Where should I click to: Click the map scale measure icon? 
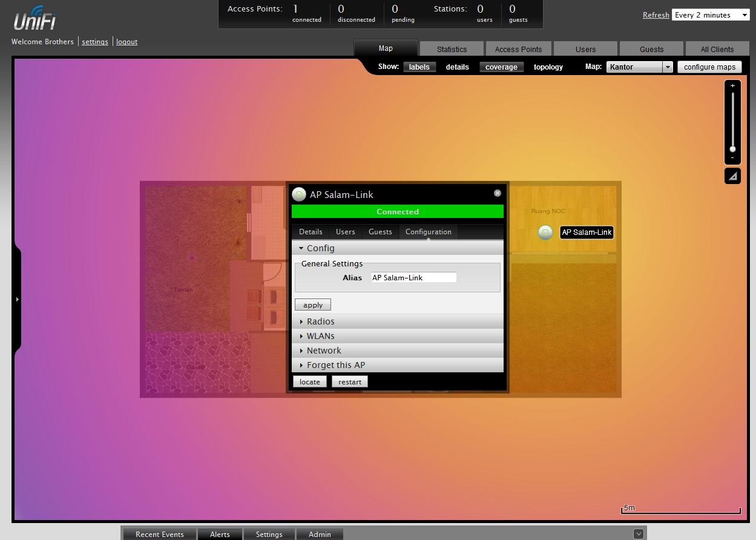point(732,176)
